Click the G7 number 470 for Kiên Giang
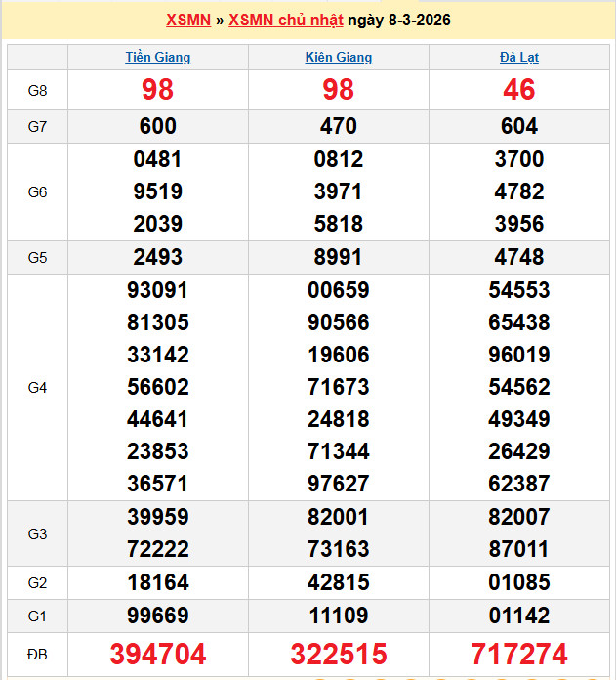This screenshot has height=680, width=616. tap(339, 126)
